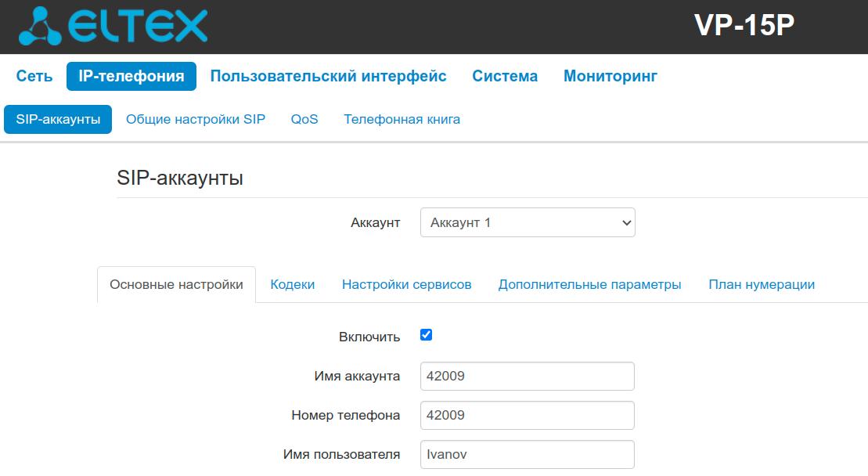Click the Имя аккаунта input field
This screenshot has width=868, height=476.
coord(527,376)
